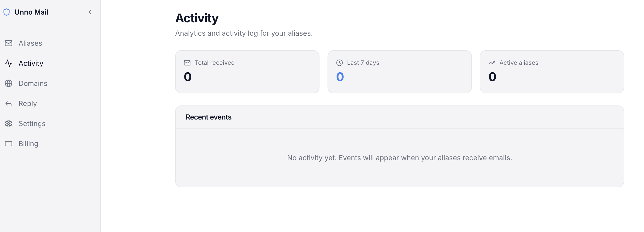Viewport: 644px width, 232px height.
Task: Select the Activity menu item
Action: (31, 63)
